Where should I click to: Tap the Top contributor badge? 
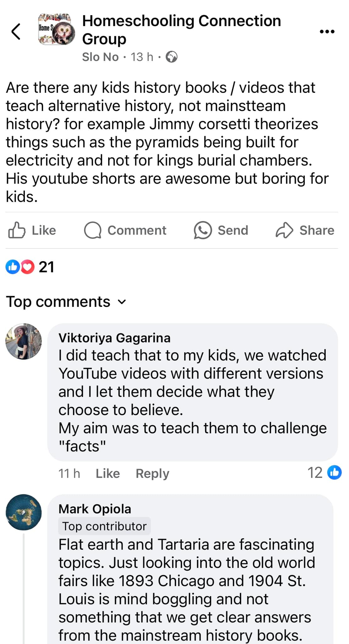point(104,526)
